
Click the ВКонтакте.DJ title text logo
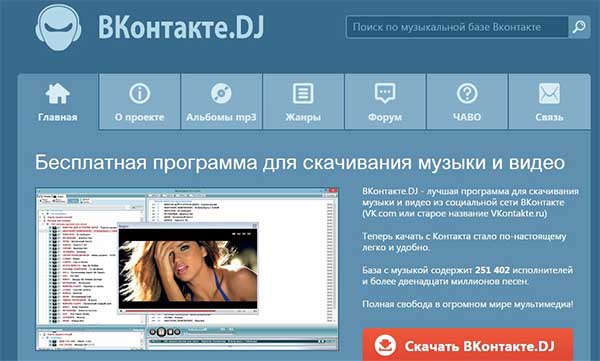click(181, 28)
